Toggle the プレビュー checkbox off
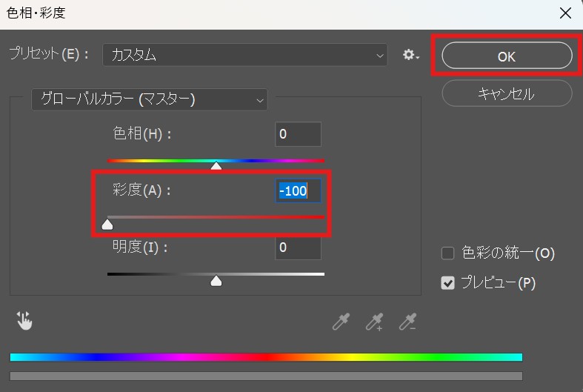This screenshot has width=583, height=392. click(x=447, y=283)
